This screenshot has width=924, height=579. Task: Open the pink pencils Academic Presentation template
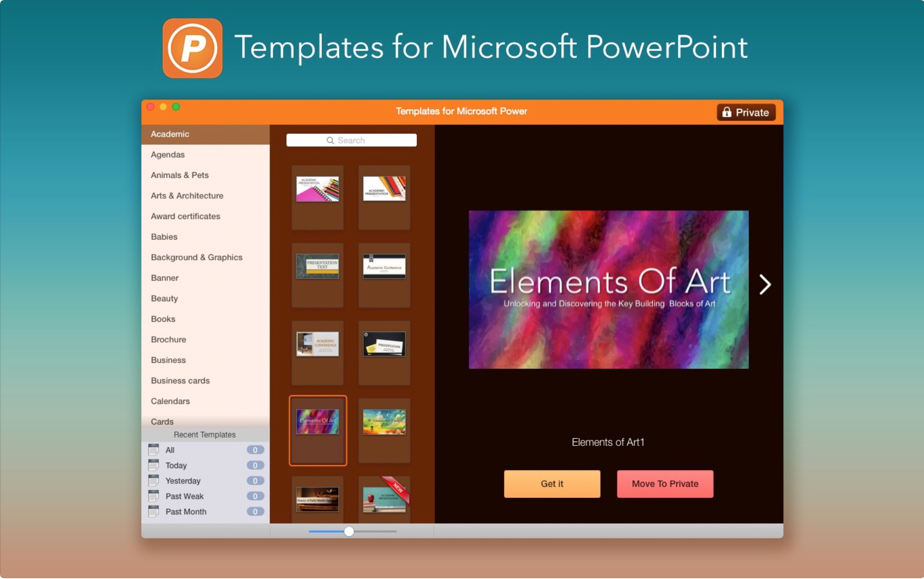(x=317, y=189)
